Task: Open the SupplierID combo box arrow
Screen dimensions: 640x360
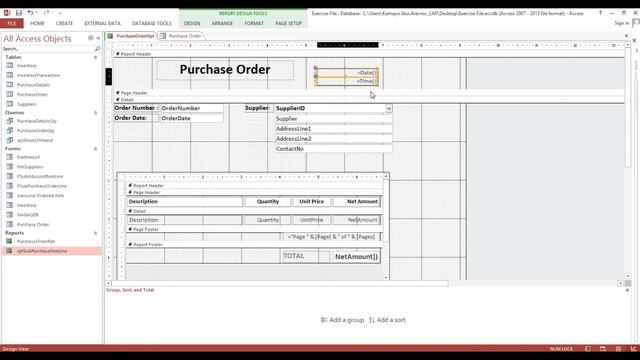Action: coord(389,108)
